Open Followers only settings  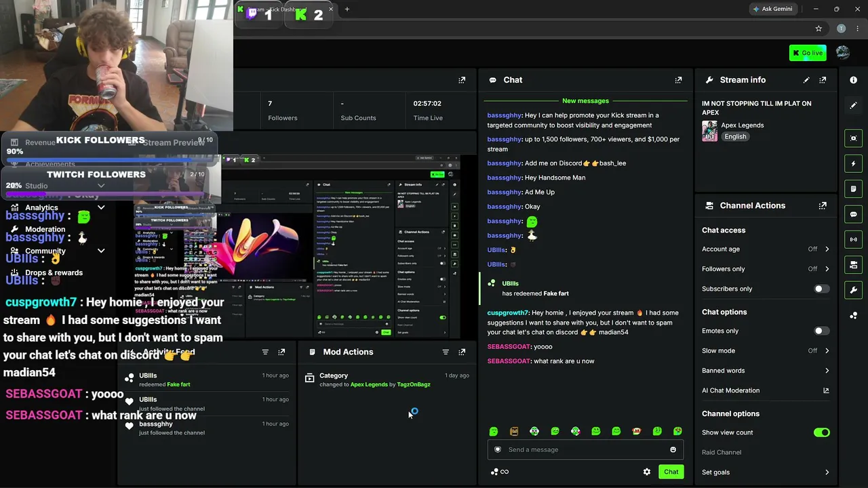[766, 269]
